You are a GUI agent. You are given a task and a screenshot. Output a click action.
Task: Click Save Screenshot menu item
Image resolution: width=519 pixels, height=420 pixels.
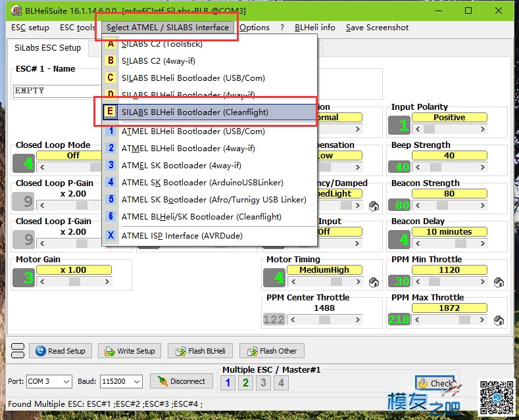[x=377, y=28]
